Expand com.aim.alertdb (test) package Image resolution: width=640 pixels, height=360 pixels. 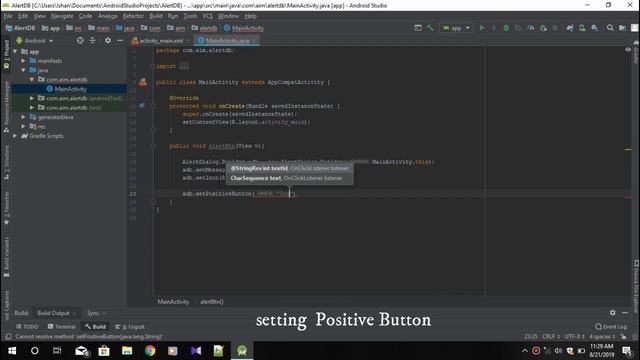tap(32, 108)
